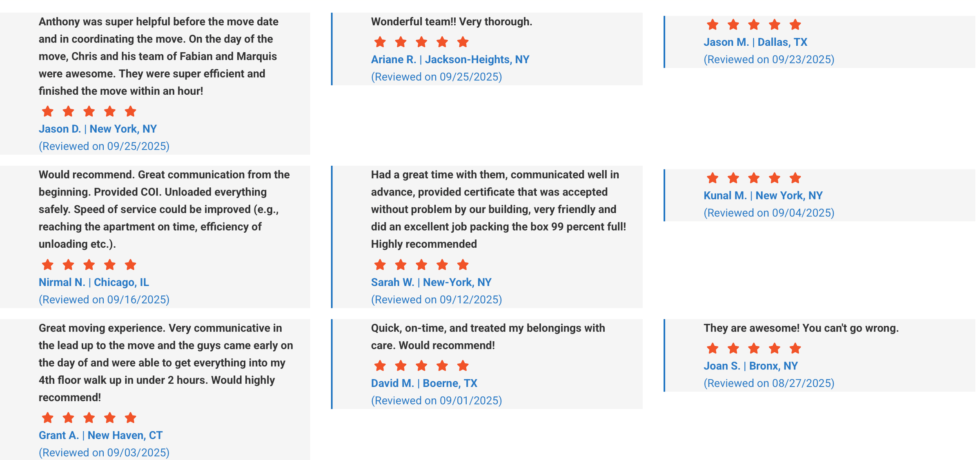Click Ariane R. | Jackson-Heights, NY link

coord(450,60)
